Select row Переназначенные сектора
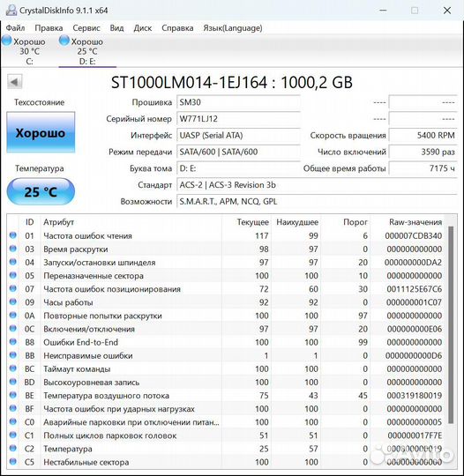The width and height of the screenshot is (464, 476). pyautogui.click(x=227, y=276)
